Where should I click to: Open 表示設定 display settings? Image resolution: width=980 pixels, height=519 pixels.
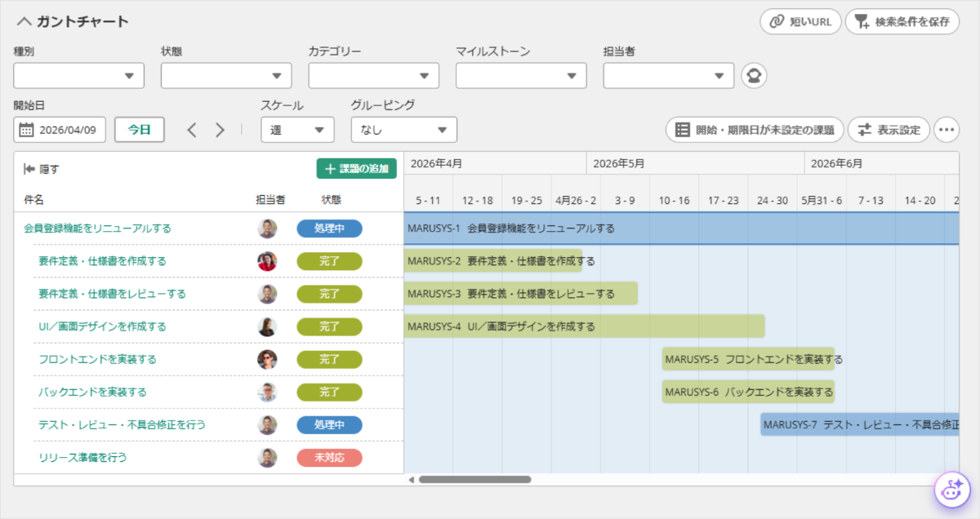889,130
